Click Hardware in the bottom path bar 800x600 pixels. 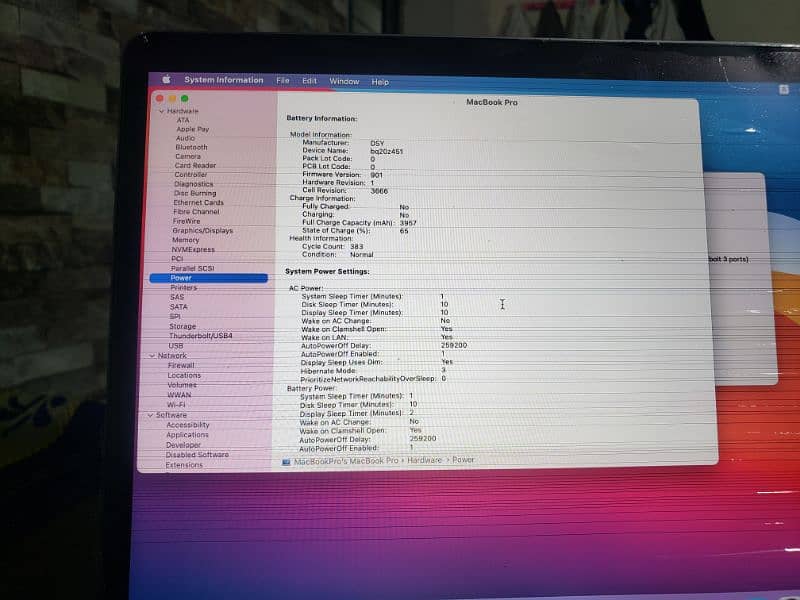click(426, 461)
